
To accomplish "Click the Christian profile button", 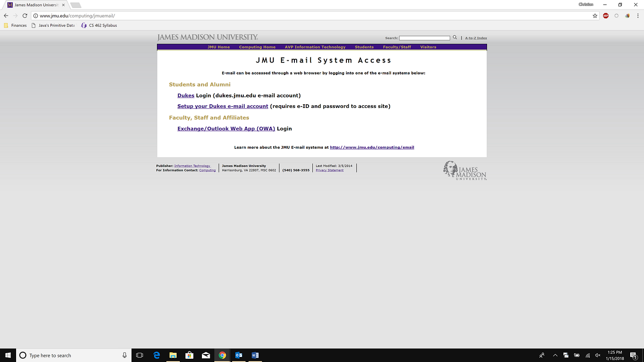I will (586, 4).
